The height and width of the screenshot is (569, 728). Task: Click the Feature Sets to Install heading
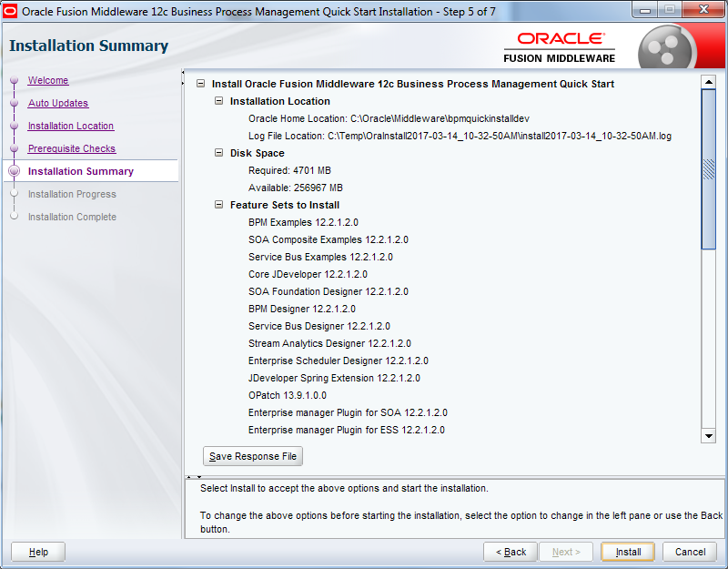pos(285,205)
